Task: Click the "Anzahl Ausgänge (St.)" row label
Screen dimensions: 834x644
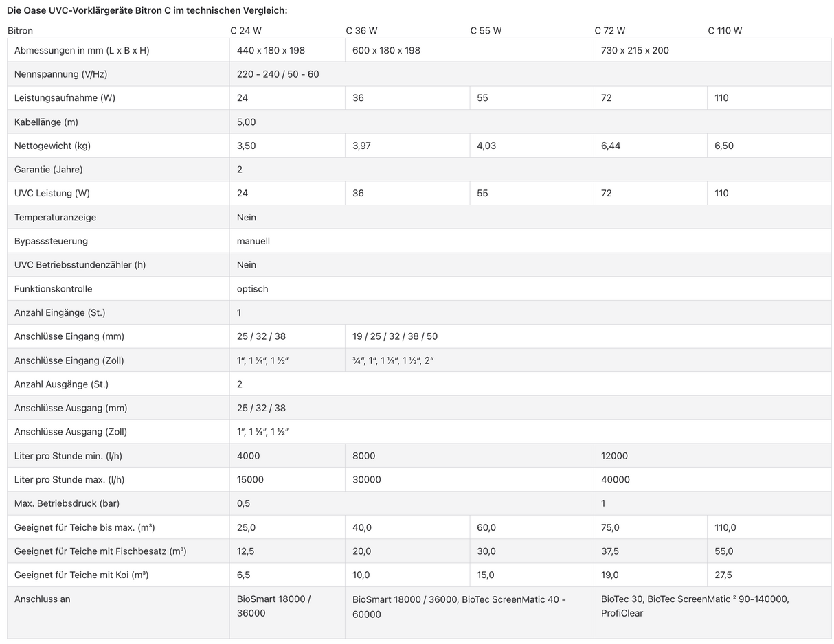Action: pos(61,384)
